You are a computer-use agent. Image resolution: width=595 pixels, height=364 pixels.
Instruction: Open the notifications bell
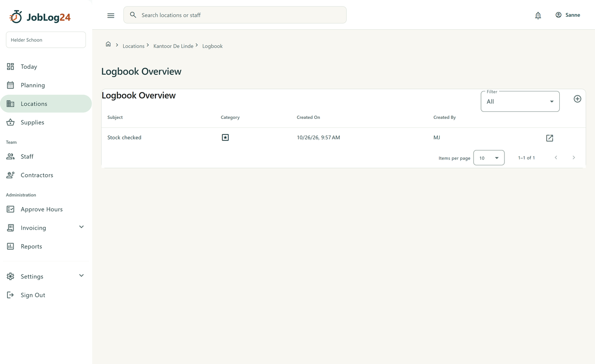click(x=538, y=15)
